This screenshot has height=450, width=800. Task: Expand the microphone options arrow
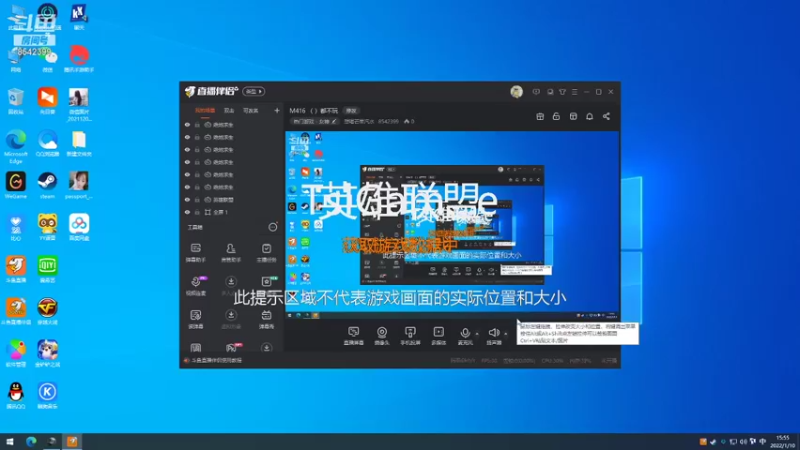[x=477, y=334]
